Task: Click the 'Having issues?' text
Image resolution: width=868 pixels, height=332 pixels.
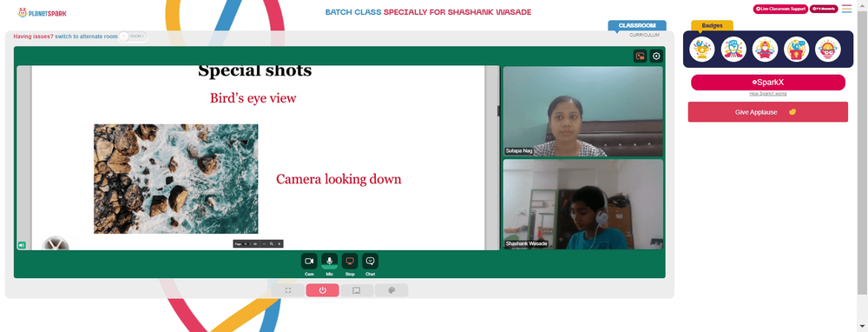Action: (33, 37)
